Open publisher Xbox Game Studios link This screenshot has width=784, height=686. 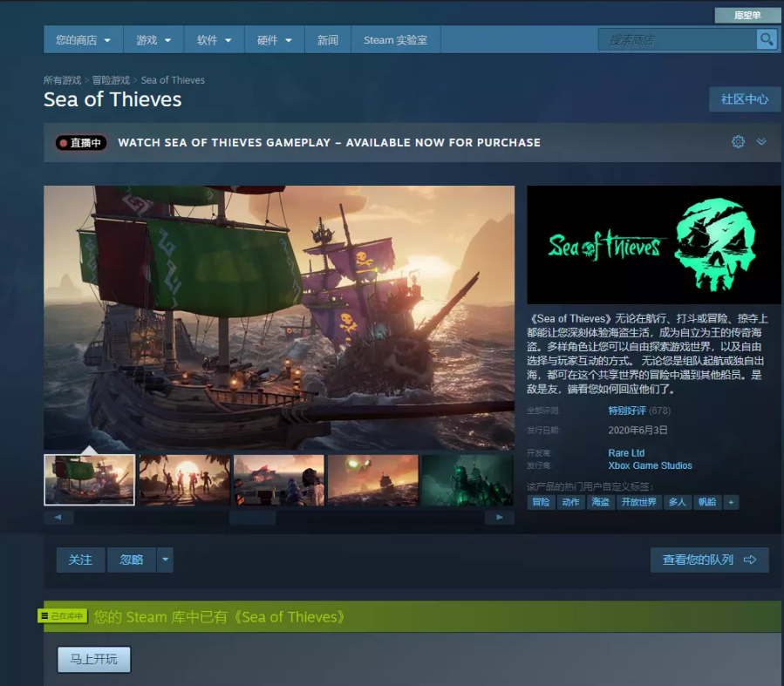pos(650,465)
